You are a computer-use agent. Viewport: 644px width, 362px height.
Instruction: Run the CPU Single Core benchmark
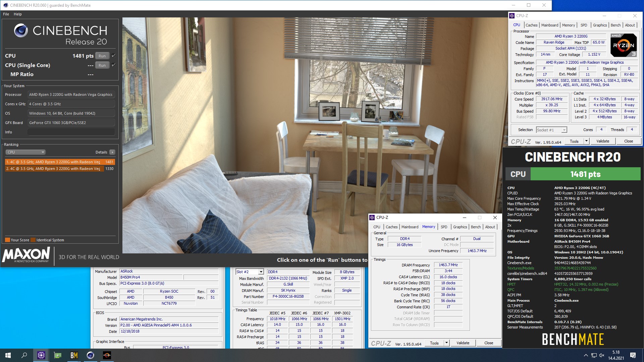102,65
